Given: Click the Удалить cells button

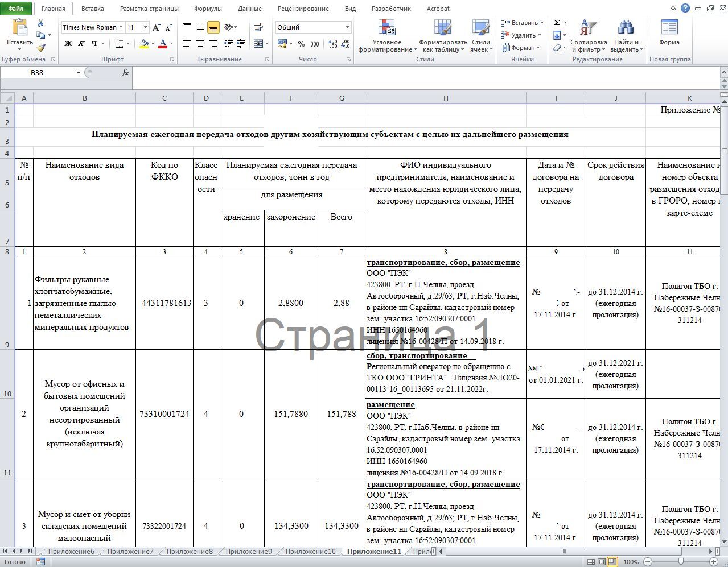Looking at the screenshot, I should click(x=521, y=35).
